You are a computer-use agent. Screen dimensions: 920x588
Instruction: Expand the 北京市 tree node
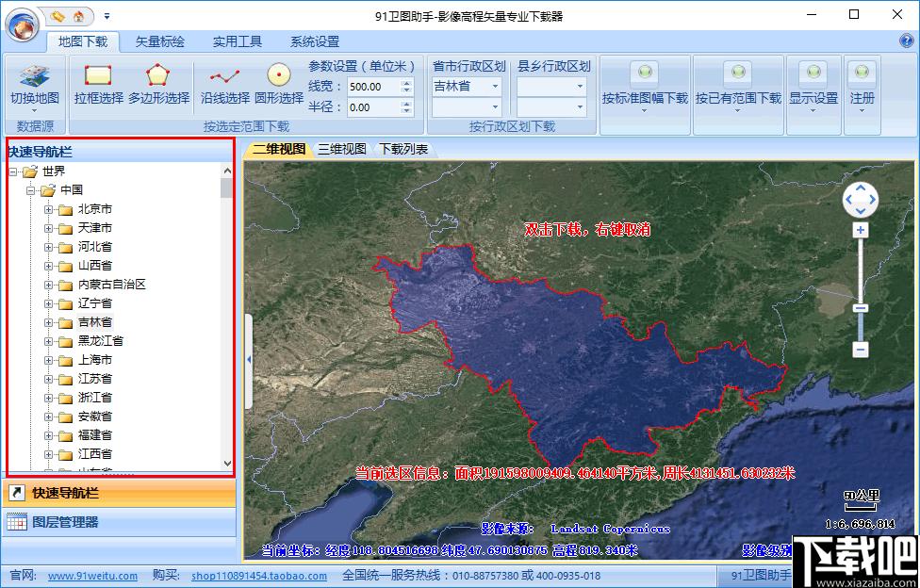pos(49,209)
